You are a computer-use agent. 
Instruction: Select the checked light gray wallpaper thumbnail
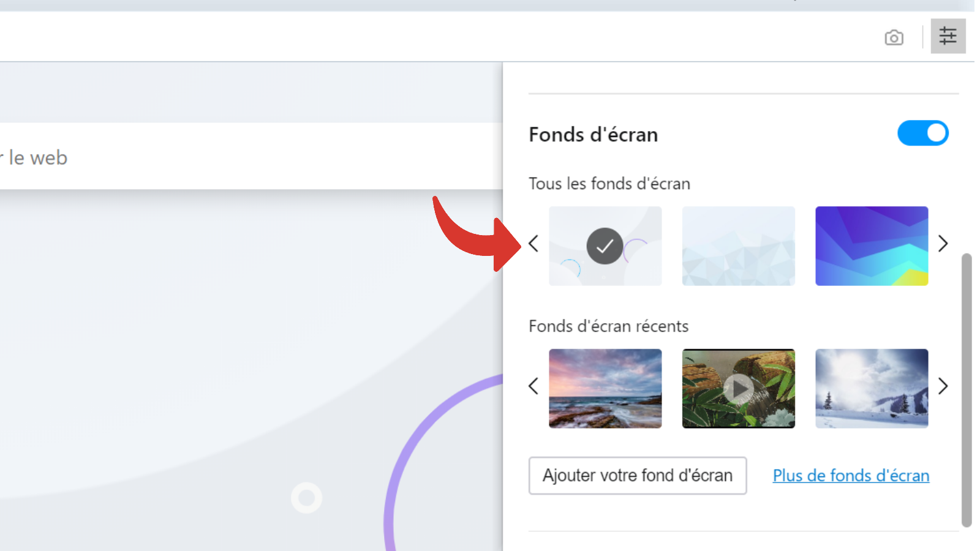tap(605, 246)
